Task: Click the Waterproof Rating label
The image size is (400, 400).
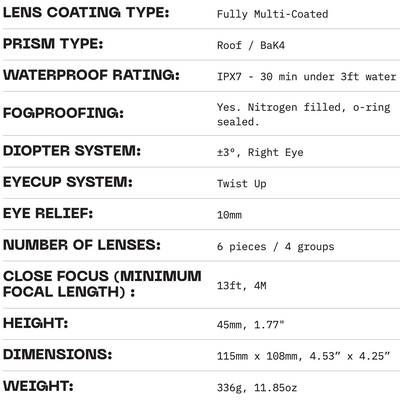Action: click(x=91, y=75)
